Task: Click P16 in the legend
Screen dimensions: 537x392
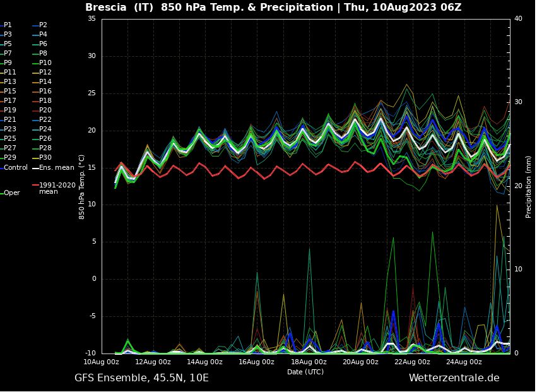Action: point(42,91)
